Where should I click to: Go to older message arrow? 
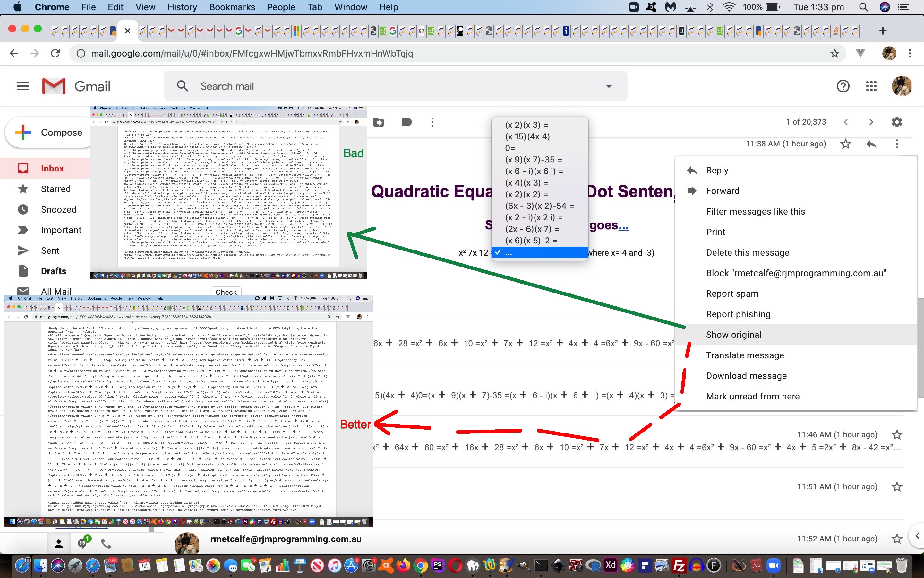point(871,122)
